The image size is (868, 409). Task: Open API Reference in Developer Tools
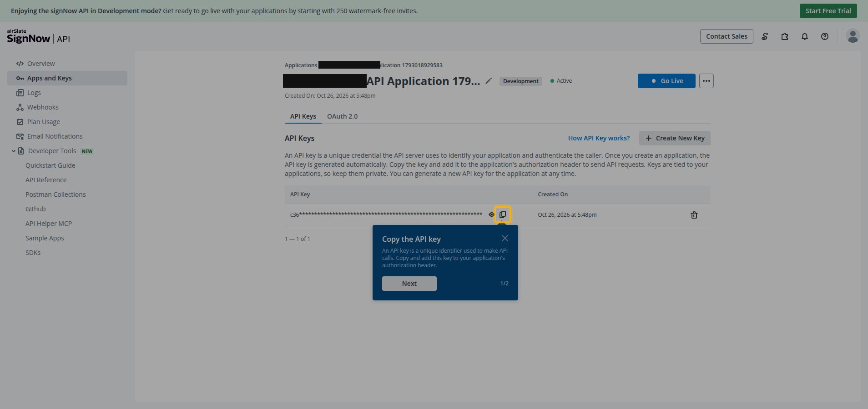[46, 180]
